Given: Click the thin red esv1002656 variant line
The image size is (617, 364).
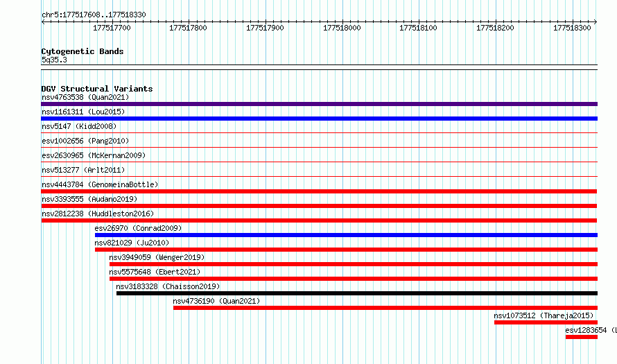Looking at the screenshot, I should tap(319, 148).
